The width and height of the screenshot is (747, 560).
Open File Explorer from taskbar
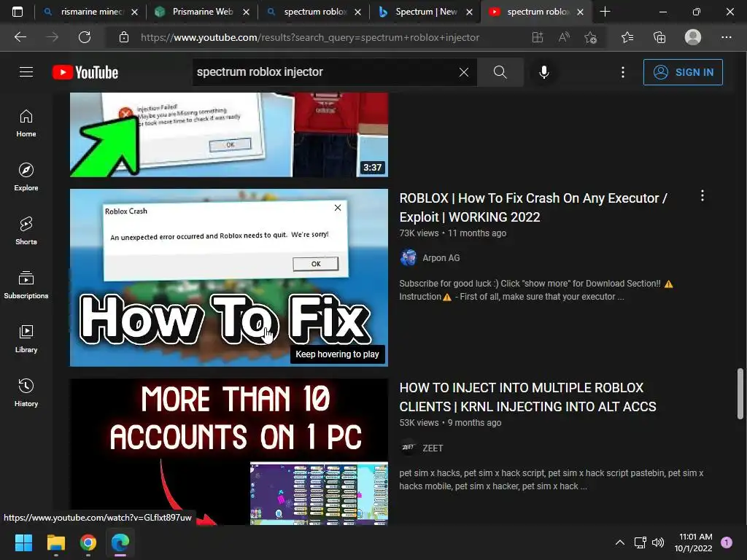click(x=55, y=542)
